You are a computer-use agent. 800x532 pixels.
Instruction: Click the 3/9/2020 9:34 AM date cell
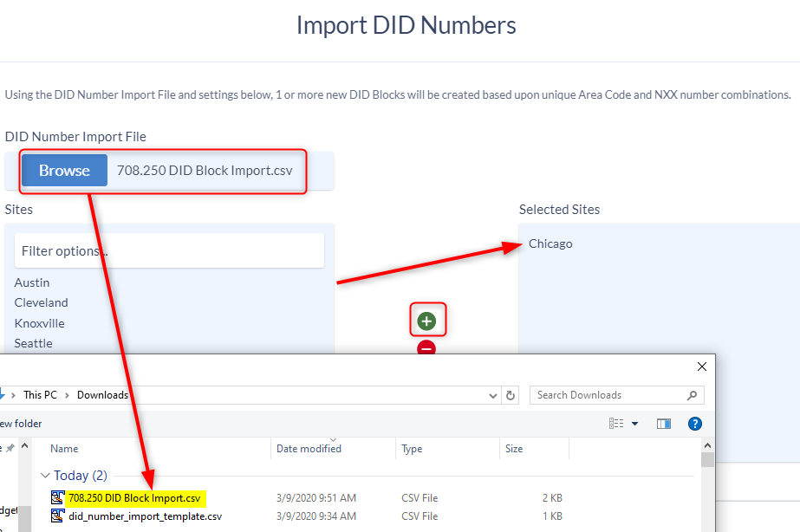tap(316, 516)
